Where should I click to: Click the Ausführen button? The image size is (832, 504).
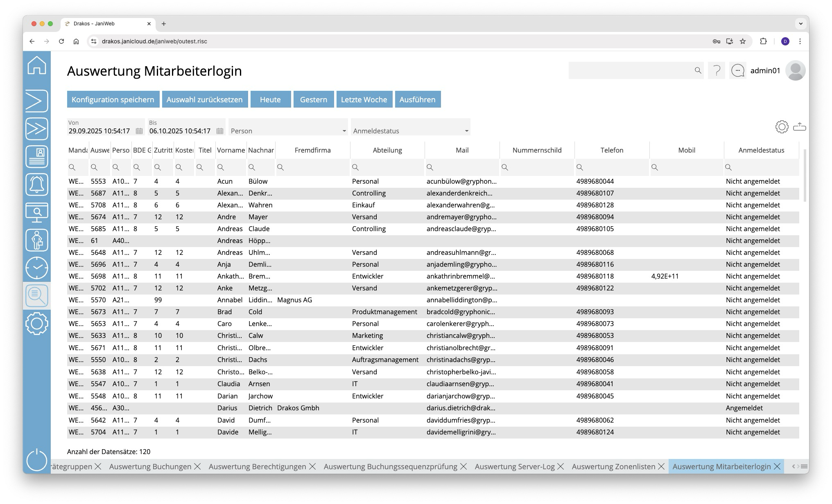point(417,99)
